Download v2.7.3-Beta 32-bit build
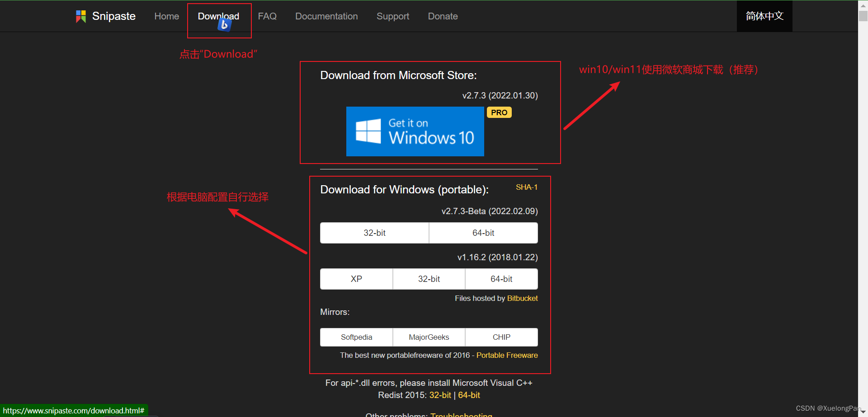Image resolution: width=868 pixels, height=417 pixels. coord(374,233)
